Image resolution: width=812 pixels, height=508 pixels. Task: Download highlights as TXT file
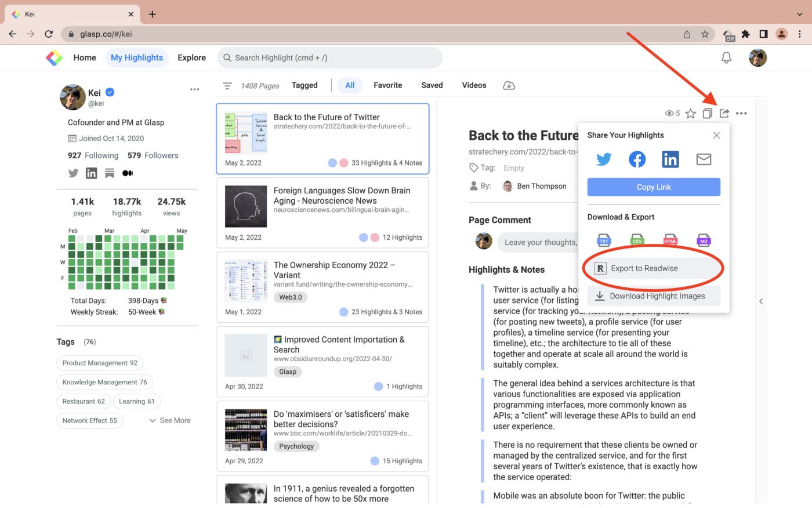tap(604, 240)
